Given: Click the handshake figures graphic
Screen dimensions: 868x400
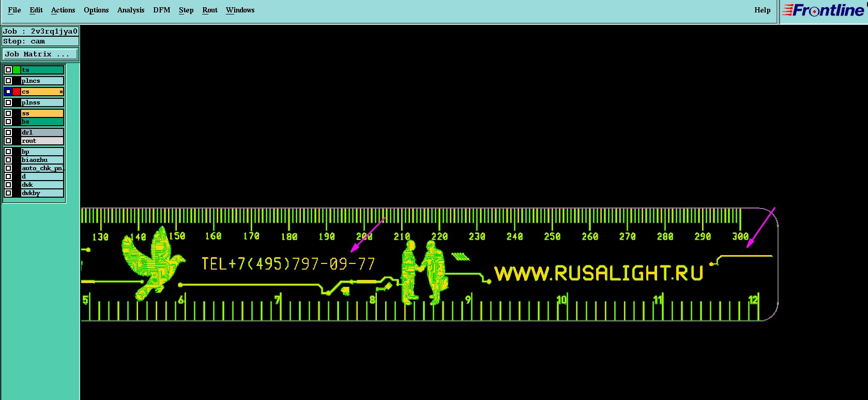Looking at the screenshot, I should click(x=423, y=273).
